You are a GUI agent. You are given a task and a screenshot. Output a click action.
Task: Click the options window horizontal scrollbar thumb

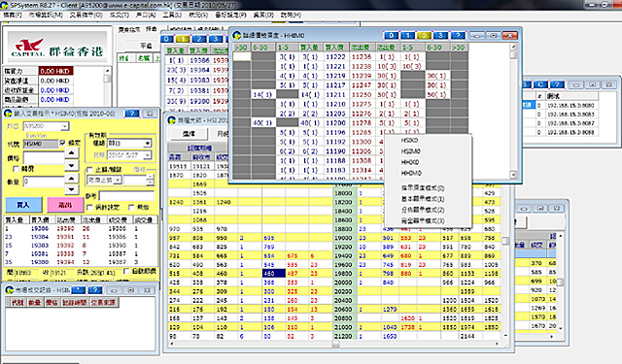click(335, 344)
